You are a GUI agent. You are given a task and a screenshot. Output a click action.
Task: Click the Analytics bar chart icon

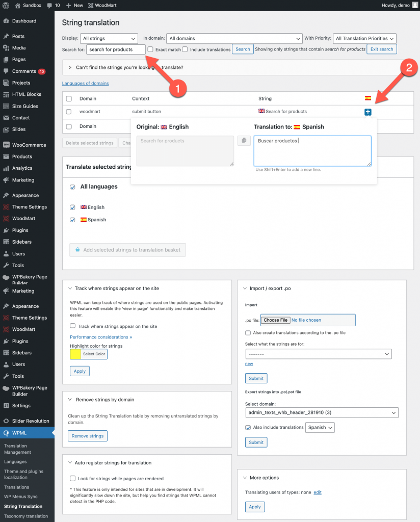(6, 168)
